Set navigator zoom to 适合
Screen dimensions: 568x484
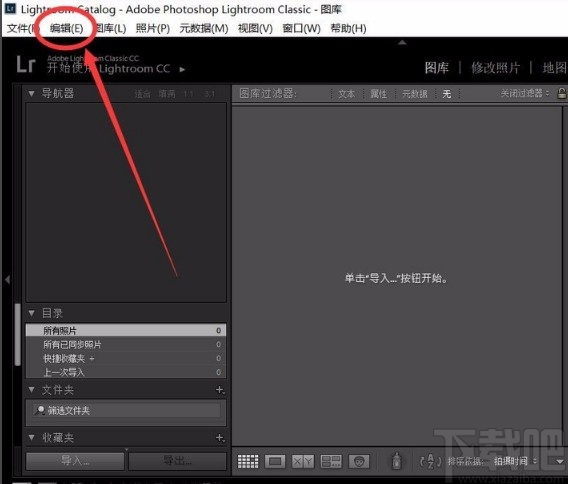142,94
